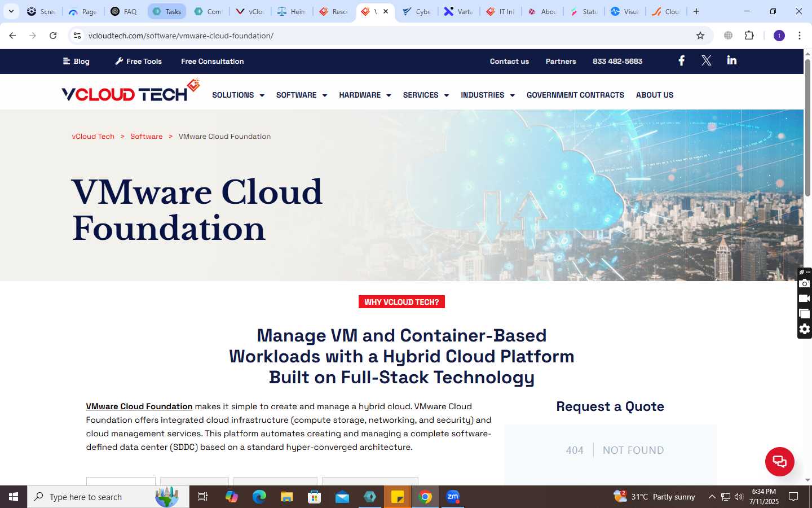
Task: Open Zoom from the taskbar
Action: pyautogui.click(x=453, y=497)
